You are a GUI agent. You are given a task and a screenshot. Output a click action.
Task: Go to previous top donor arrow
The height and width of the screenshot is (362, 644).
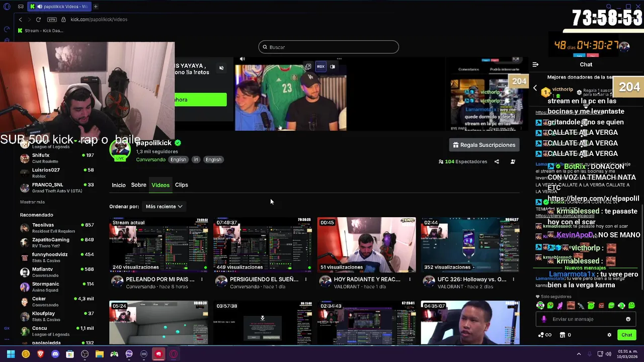[535, 88]
